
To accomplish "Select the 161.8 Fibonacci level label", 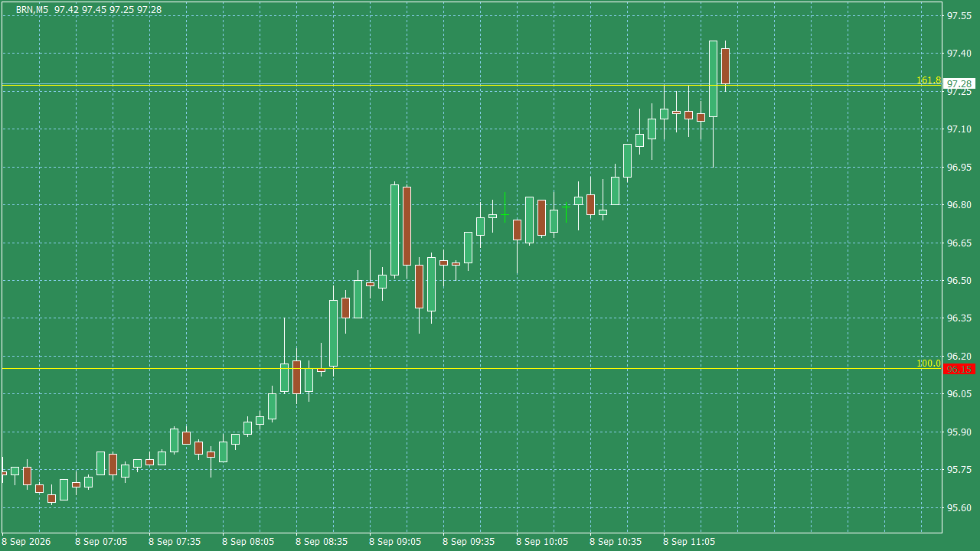I will 929,80.
